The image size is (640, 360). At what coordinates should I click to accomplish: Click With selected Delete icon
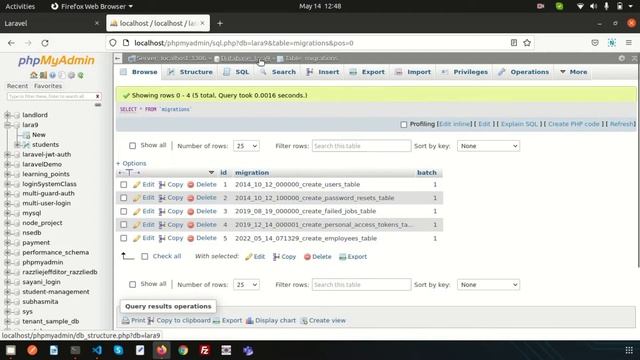(307, 257)
